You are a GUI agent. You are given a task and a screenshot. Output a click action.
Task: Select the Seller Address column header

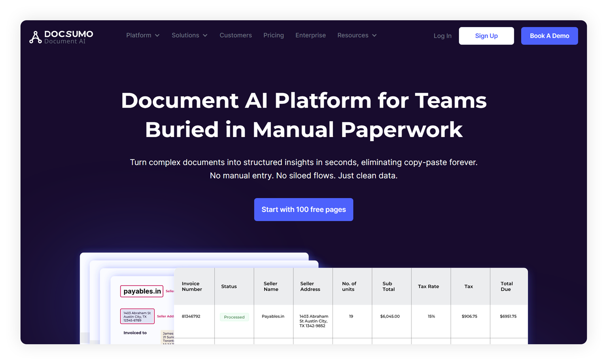pos(310,286)
